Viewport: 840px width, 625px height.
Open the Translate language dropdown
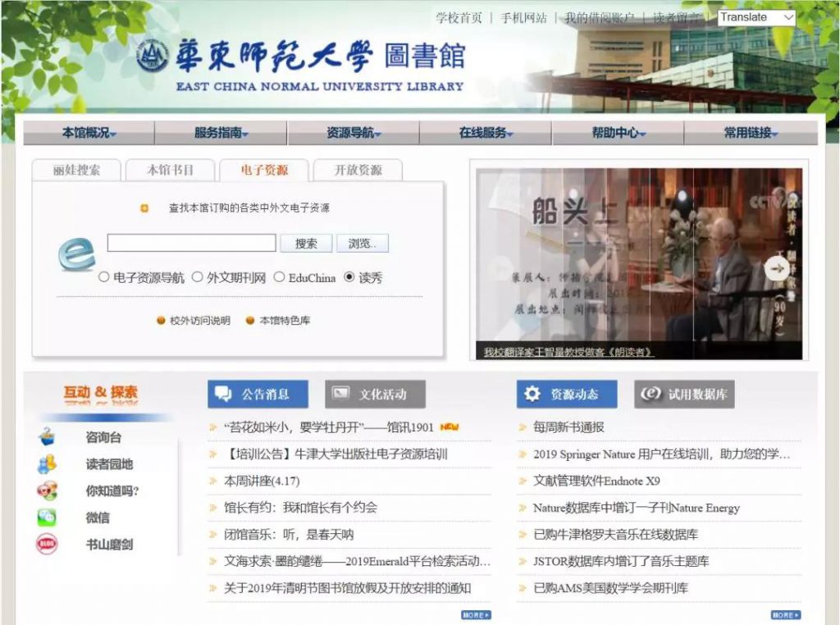pyautogui.click(x=756, y=17)
